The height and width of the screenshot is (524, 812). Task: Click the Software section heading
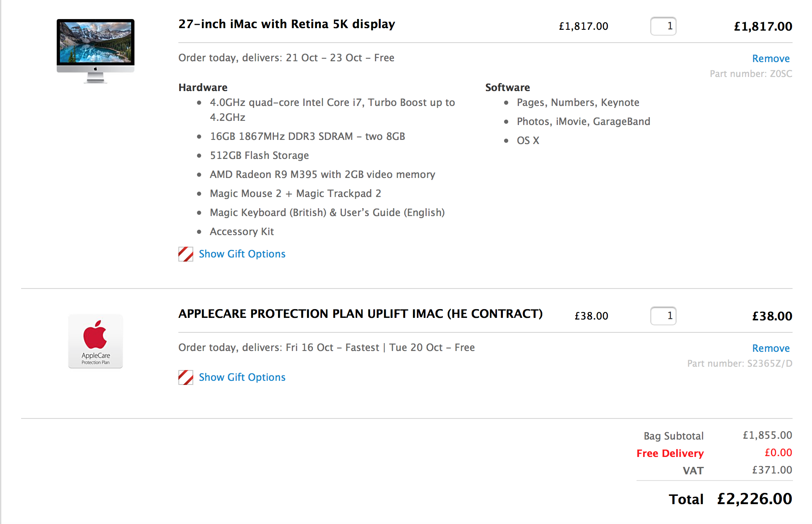click(x=507, y=87)
